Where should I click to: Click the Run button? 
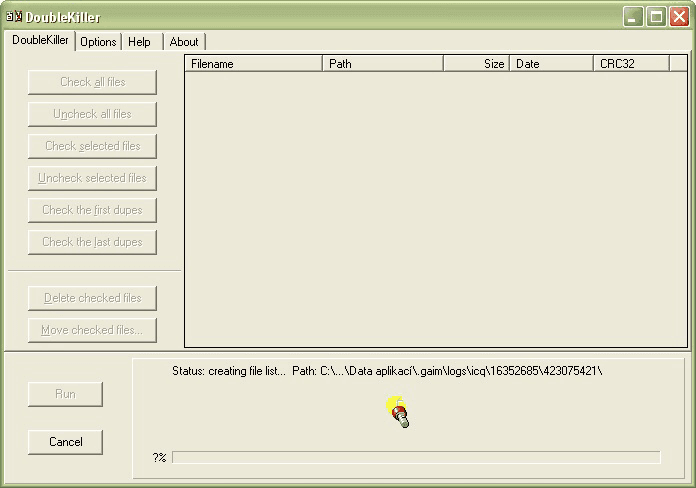click(x=65, y=394)
